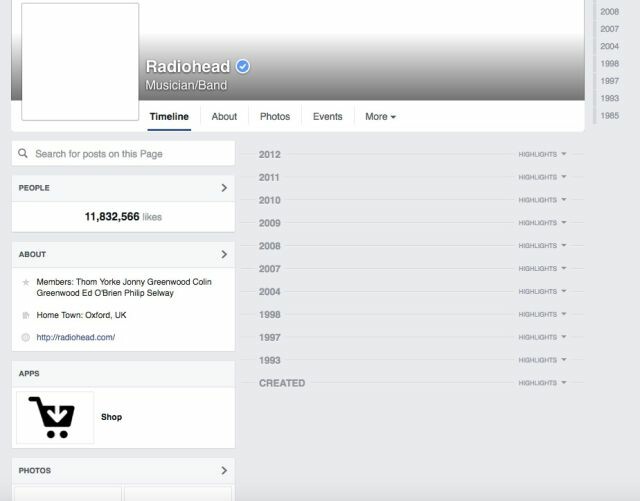Expand the Photos section chevron
The width and height of the screenshot is (640, 501).
[x=224, y=470]
